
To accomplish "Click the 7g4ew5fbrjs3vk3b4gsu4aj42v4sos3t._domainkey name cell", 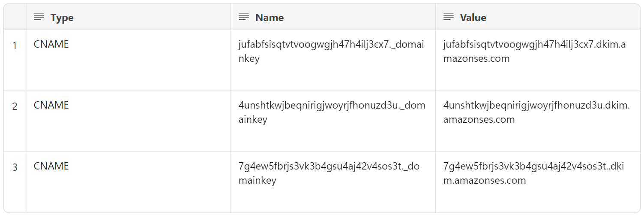I will pos(333,182).
